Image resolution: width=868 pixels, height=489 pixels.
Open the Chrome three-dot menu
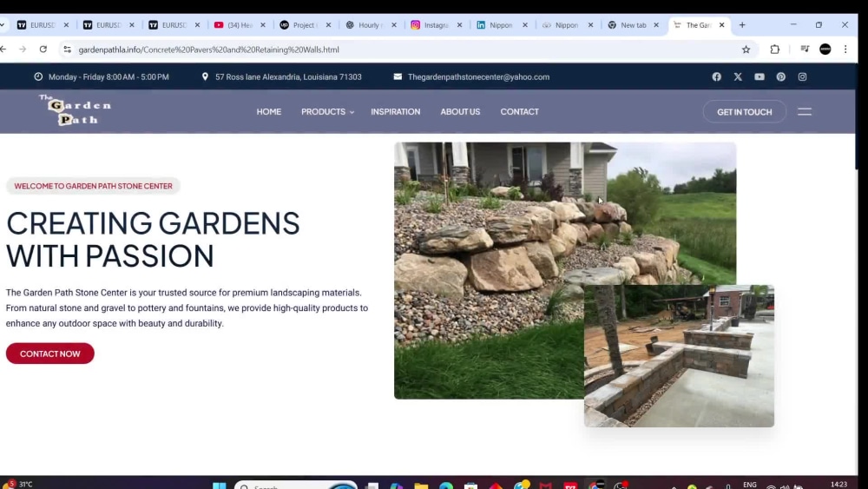click(845, 50)
